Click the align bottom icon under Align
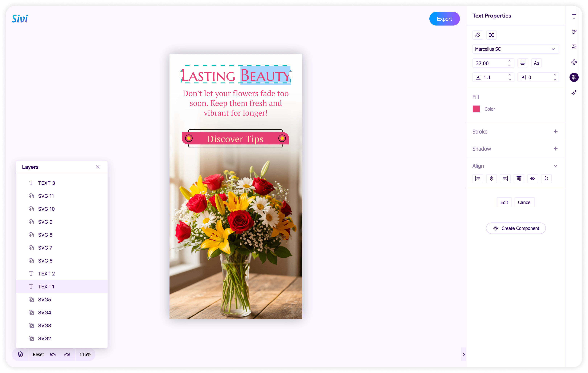The image size is (588, 373). [546, 178]
